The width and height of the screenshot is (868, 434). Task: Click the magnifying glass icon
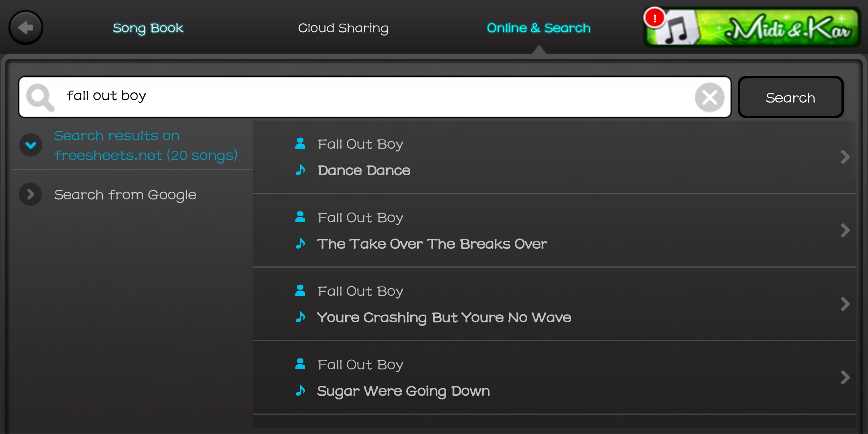click(x=40, y=97)
